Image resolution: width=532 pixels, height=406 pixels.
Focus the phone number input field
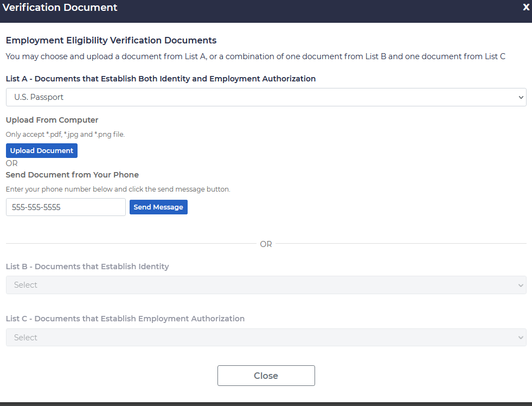tap(66, 207)
